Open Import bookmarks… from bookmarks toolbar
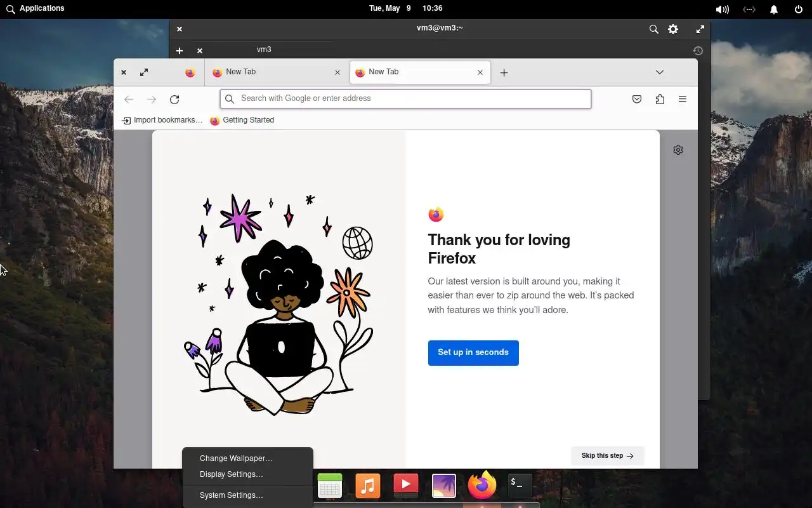812x508 pixels. coord(162,120)
